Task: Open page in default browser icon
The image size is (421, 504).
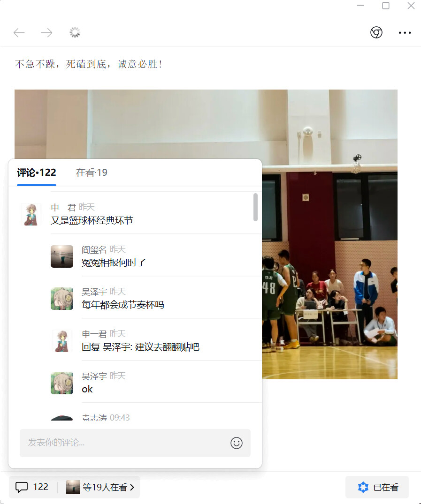Action: [376, 32]
